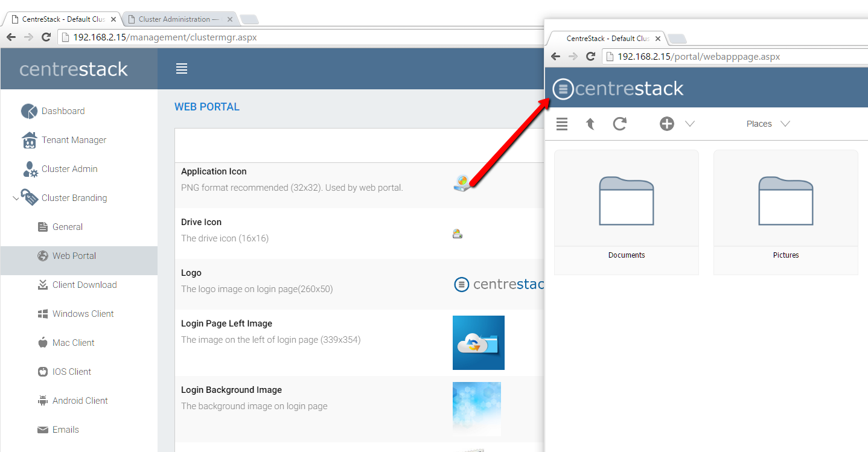Click the portal refresh icon
868x452 pixels.
coord(620,124)
